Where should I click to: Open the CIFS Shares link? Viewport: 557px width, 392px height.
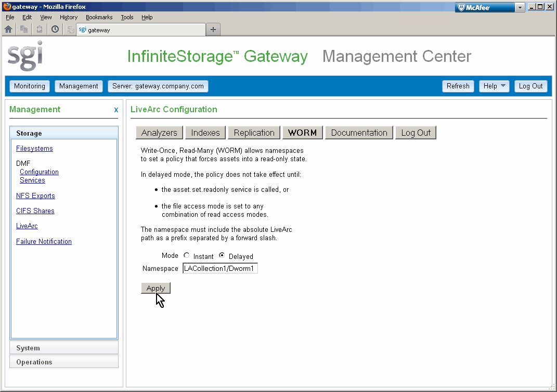click(x=35, y=211)
